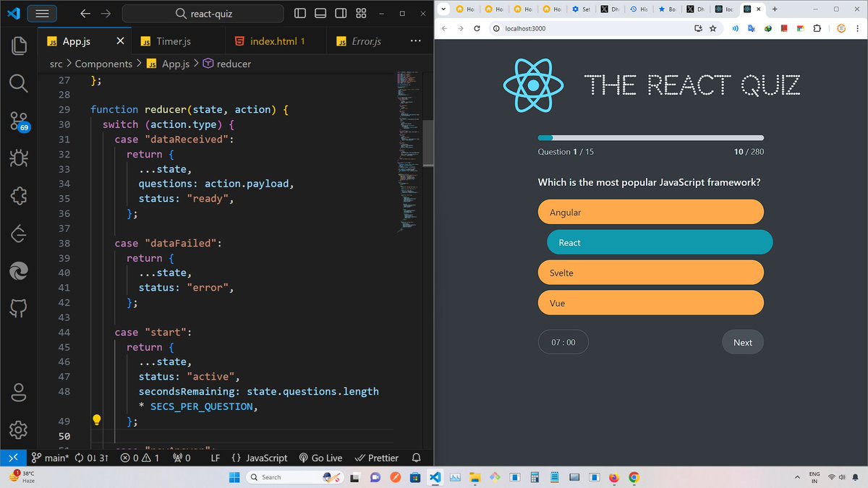This screenshot has width=868, height=488.
Task: Expand the Components breadcrumb
Action: coord(103,64)
